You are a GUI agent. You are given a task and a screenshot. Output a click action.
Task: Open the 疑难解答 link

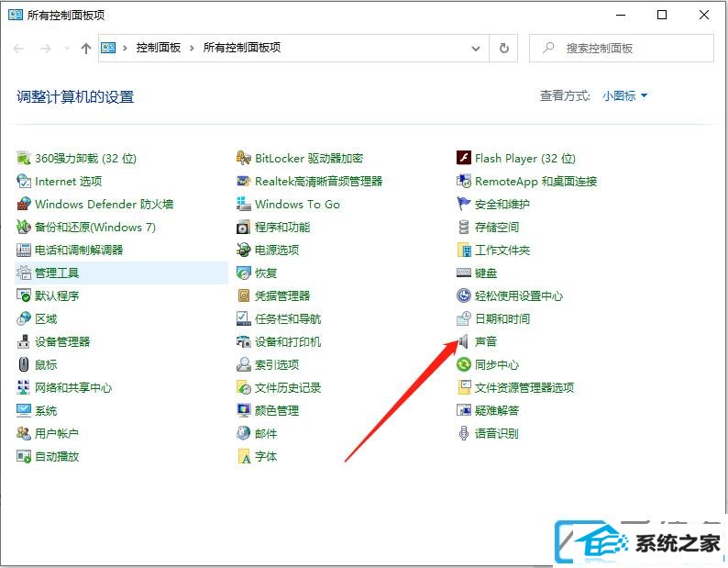click(x=497, y=410)
